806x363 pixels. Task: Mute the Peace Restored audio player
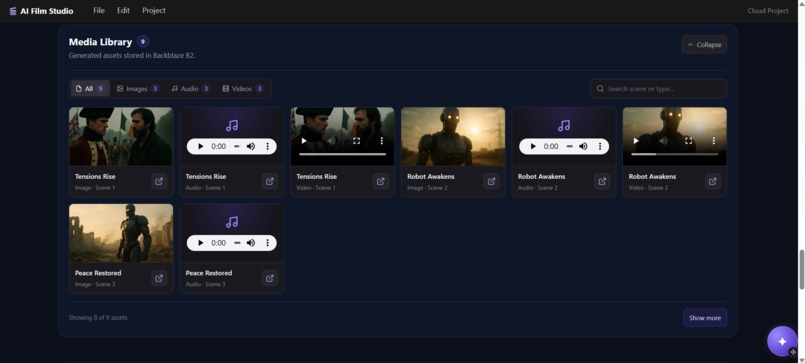click(251, 243)
